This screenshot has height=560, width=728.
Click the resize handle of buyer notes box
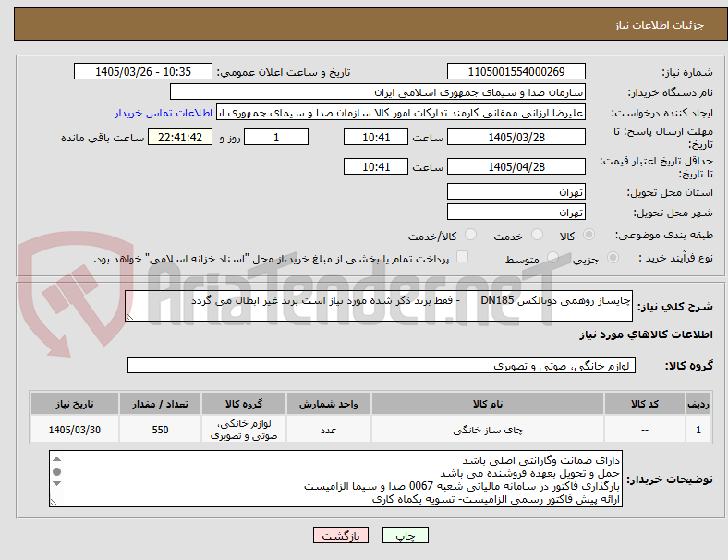click(x=54, y=502)
